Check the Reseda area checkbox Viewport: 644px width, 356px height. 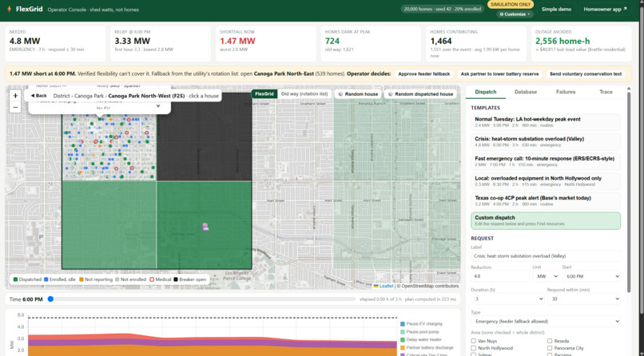550,341
